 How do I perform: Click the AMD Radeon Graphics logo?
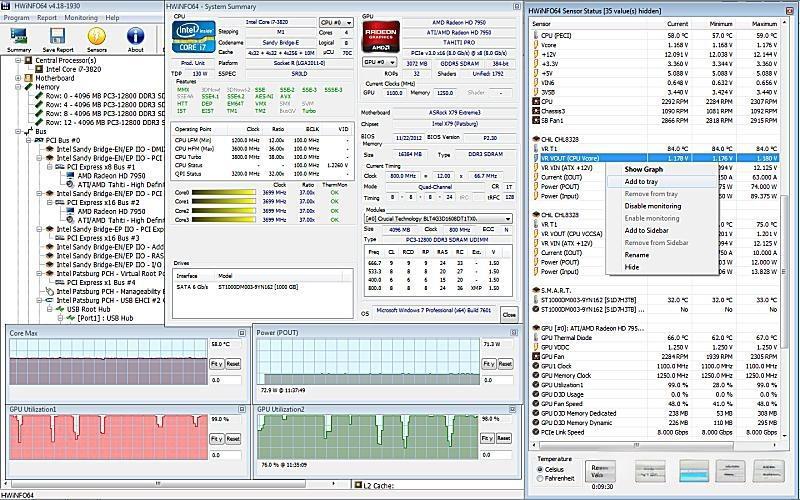(381, 36)
